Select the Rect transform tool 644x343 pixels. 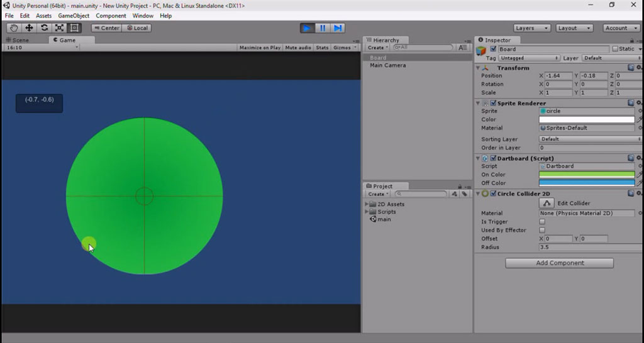tap(74, 28)
